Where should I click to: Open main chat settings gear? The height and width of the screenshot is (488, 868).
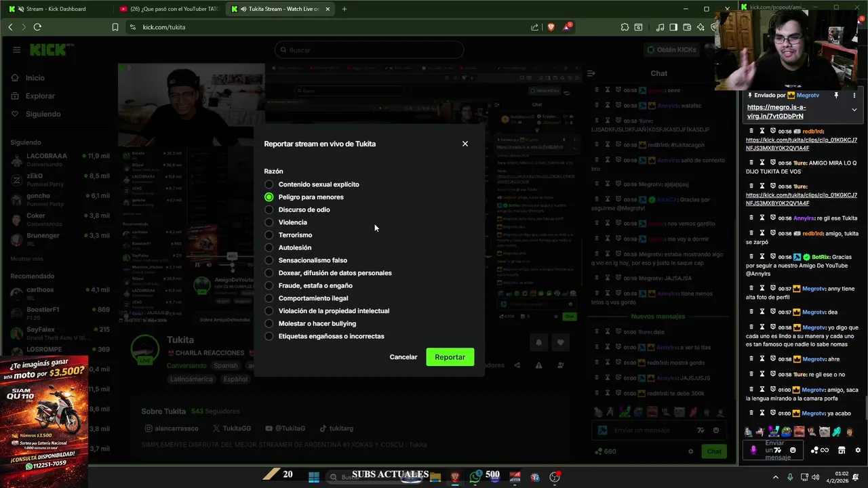click(691, 451)
